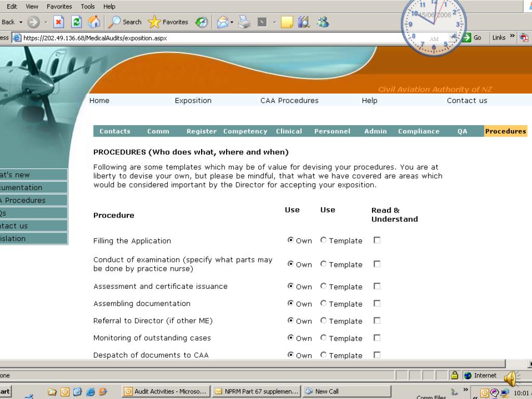Expand hidden taskbar toolbar chevron

click(465, 389)
